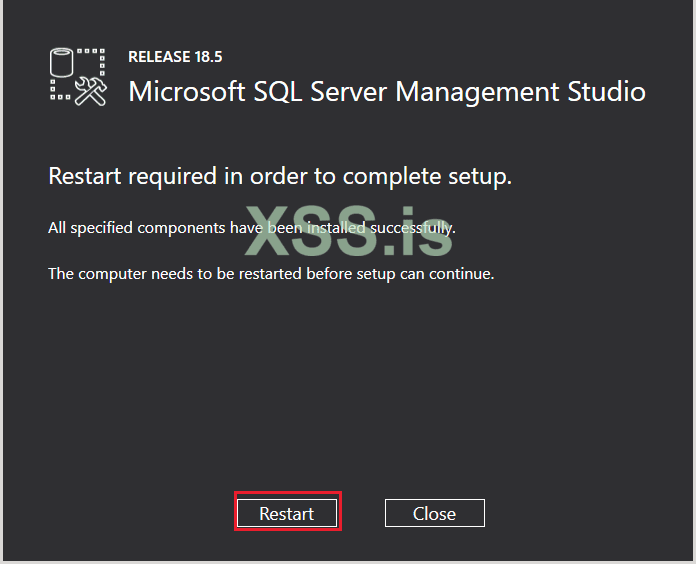Screen dimensions: 696x564
Task: Click the computer needs to be restarted message
Action: point(271,273)
